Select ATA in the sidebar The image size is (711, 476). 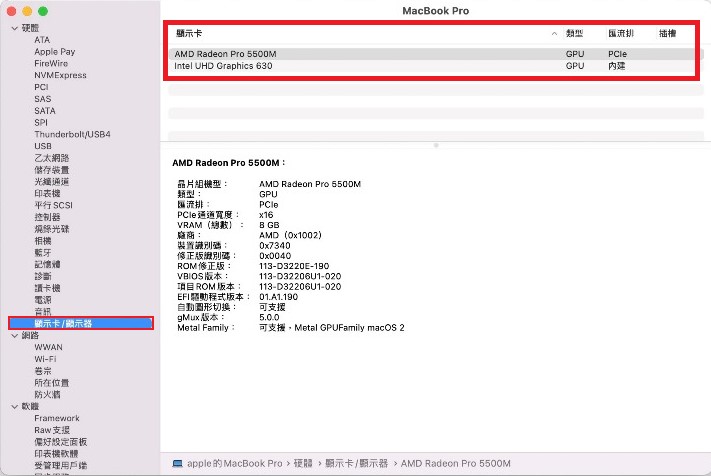click(x=42, y=40)
